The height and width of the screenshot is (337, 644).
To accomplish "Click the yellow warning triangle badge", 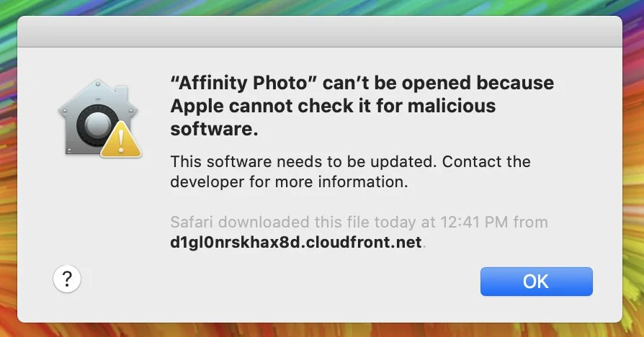I will (121, 140).
